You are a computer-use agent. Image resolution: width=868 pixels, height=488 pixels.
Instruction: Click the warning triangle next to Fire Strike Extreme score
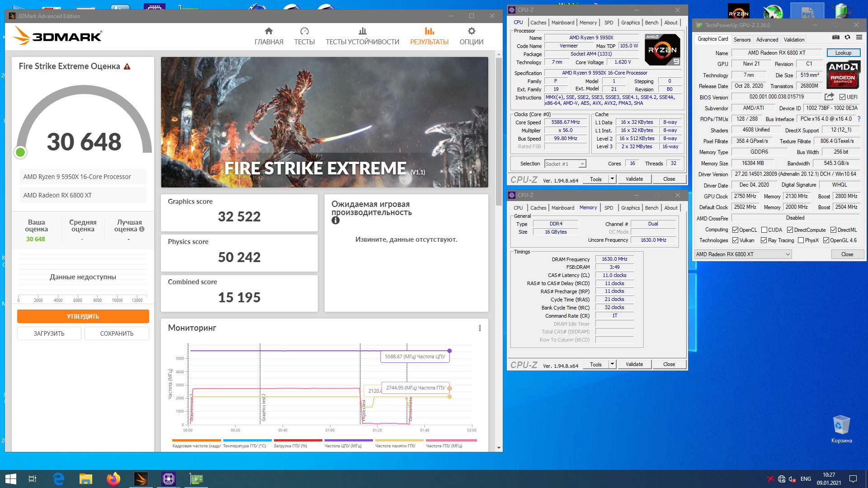127,66
